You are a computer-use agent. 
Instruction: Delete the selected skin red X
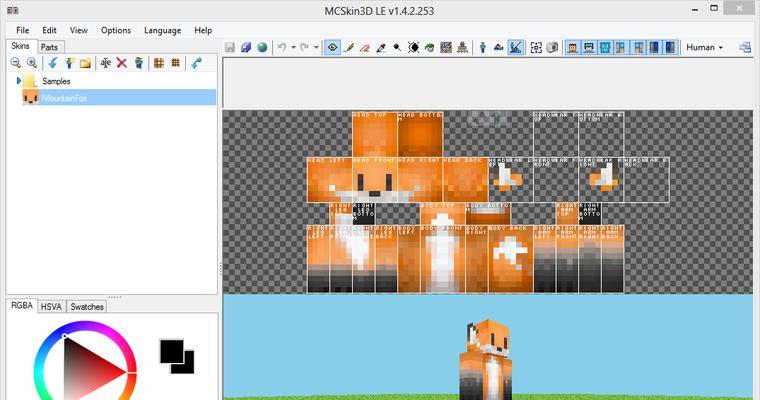pos(122,63)
